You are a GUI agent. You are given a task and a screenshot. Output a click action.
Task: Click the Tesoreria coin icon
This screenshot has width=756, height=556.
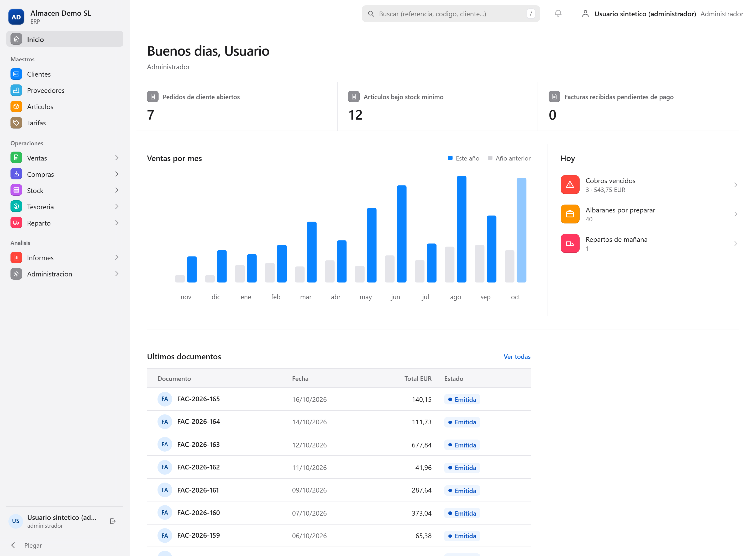[x=16, y=207]
